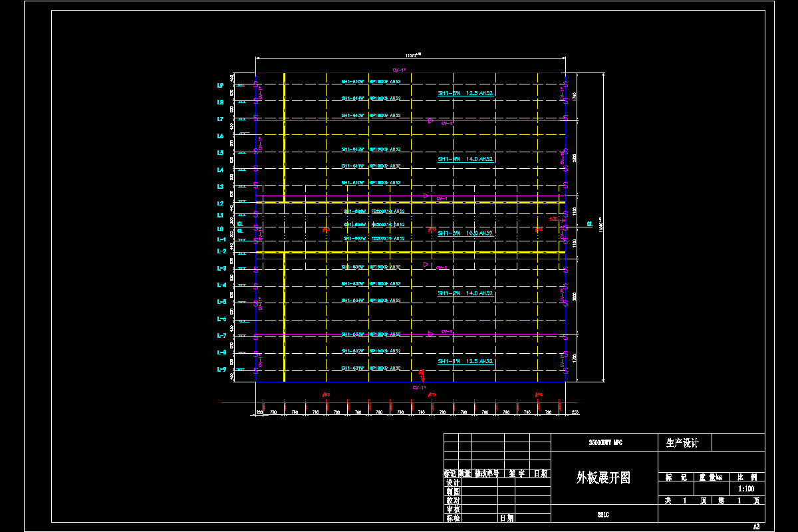Click the L-9 longitudinal label
798x532 pixels.
221,369
